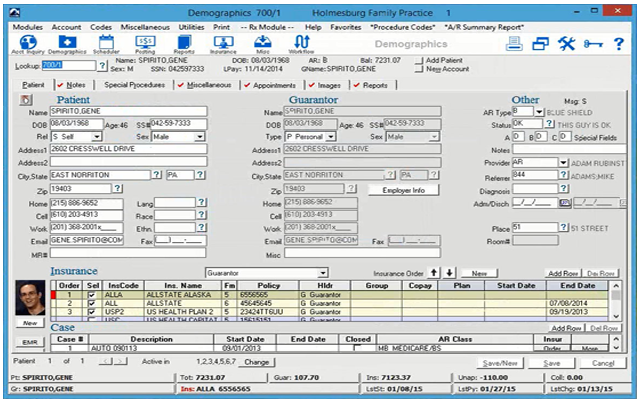The image size is (639, 403).
Task: Open the Posting toolbar icon
Action: click(x=145, y=44)
